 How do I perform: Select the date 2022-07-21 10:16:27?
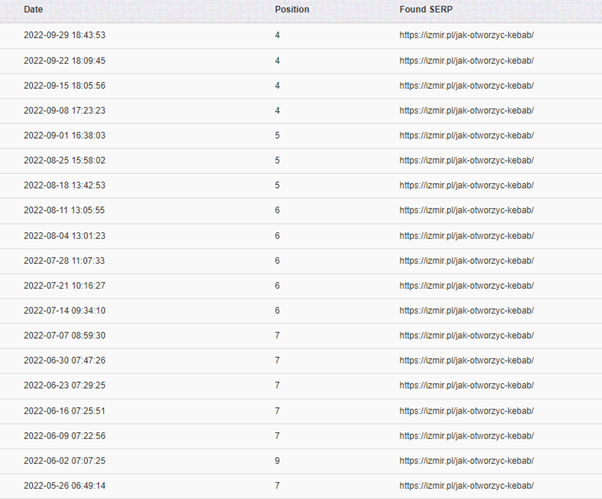[64, 286]
